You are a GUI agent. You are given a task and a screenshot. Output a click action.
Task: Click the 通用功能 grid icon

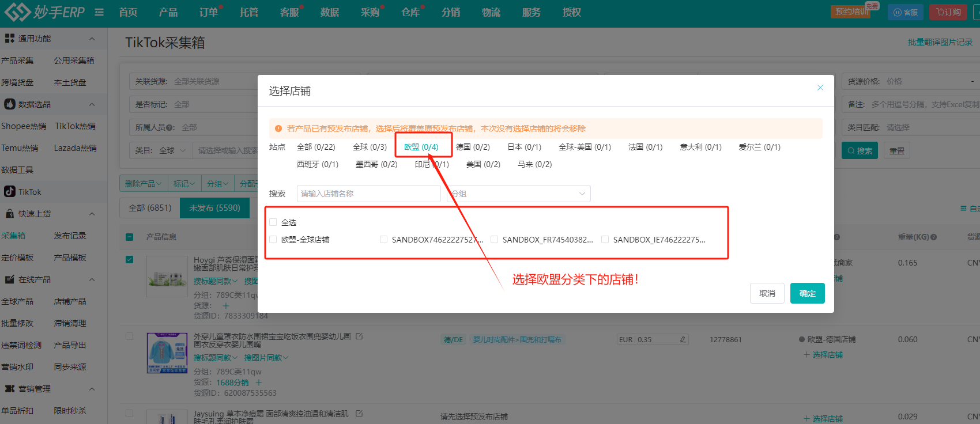pos(9,39)
